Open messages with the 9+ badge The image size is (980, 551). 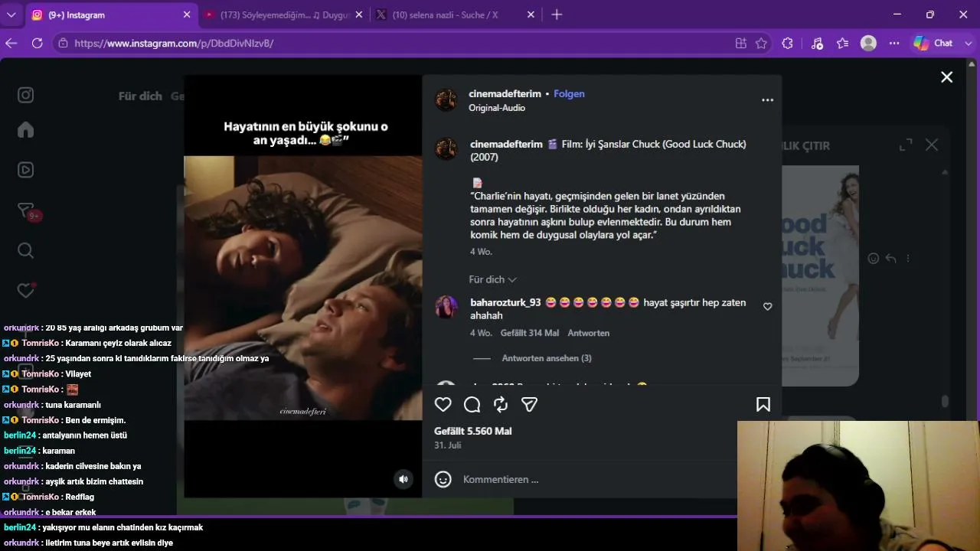(x=27, y=211)
